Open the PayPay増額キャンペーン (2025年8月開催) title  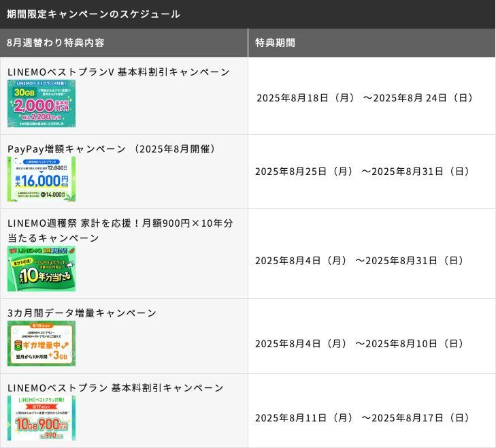pos(112,148)
